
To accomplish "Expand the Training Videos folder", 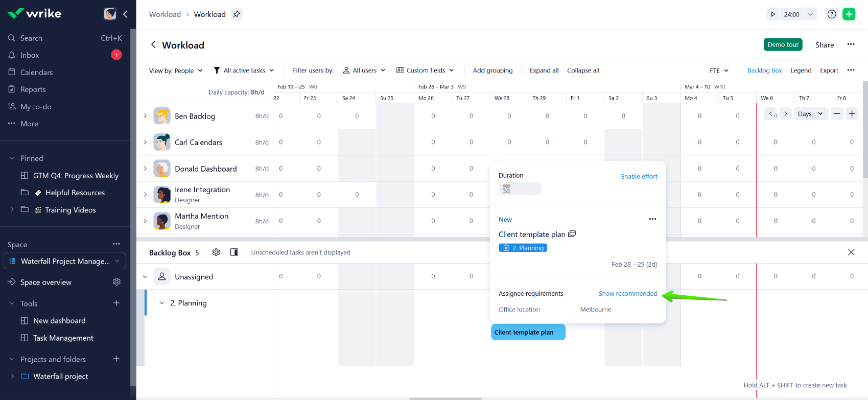I will [x=12, y=209].
